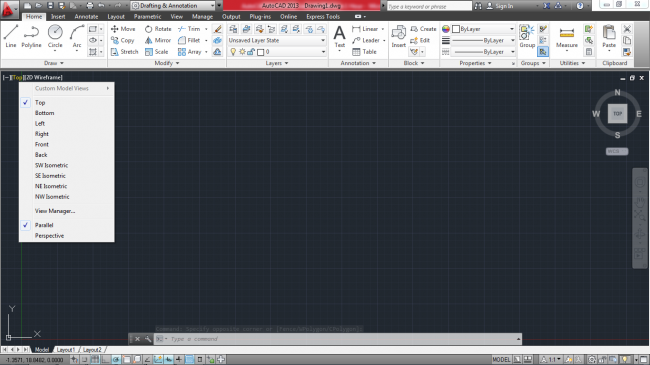The height and width of the screenshot is (365, 650).
Task: Open the ByLayer linetype dropdown
Action: click(483, 52)
